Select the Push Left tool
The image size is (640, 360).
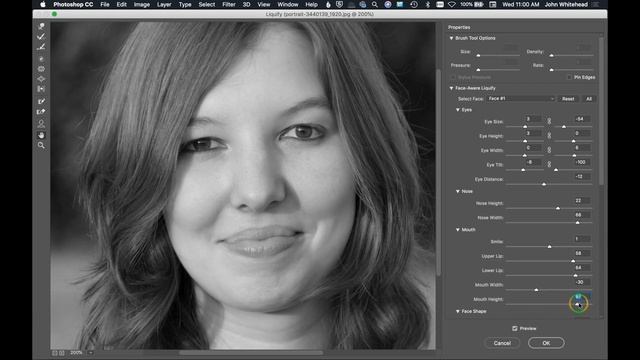coord(41,89)
